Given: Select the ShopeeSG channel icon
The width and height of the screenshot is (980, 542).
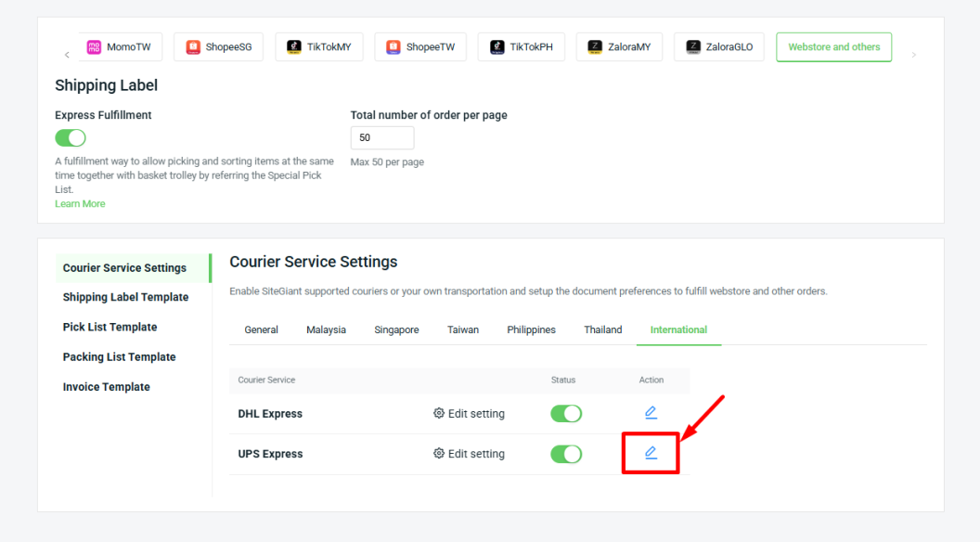Looking at the screenshot, I should pos(193,47).
